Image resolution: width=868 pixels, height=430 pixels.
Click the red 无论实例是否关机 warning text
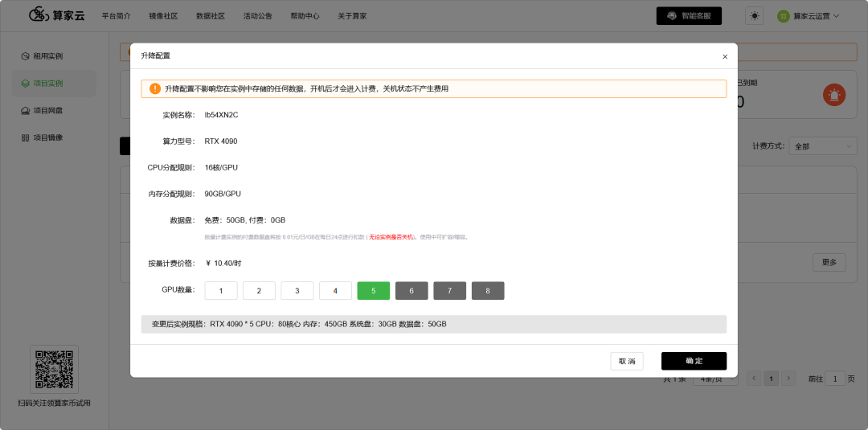pyautogui.click(x=391, y=237)
